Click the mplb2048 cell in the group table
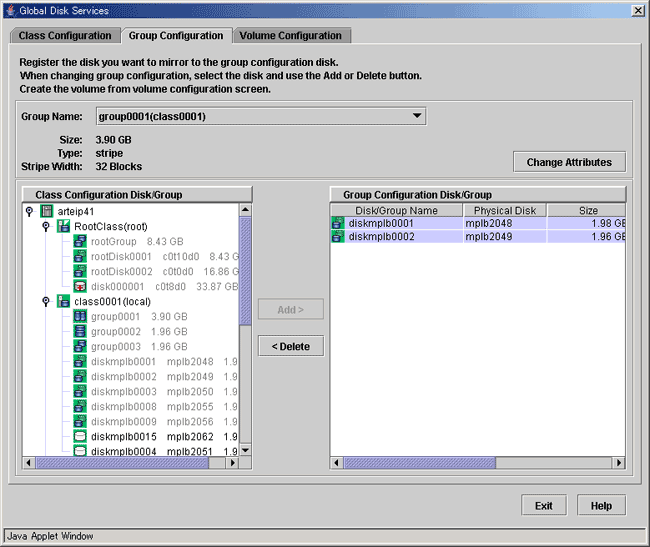The width and height of the screenshot is (650, 547). (x=504, y=223)
